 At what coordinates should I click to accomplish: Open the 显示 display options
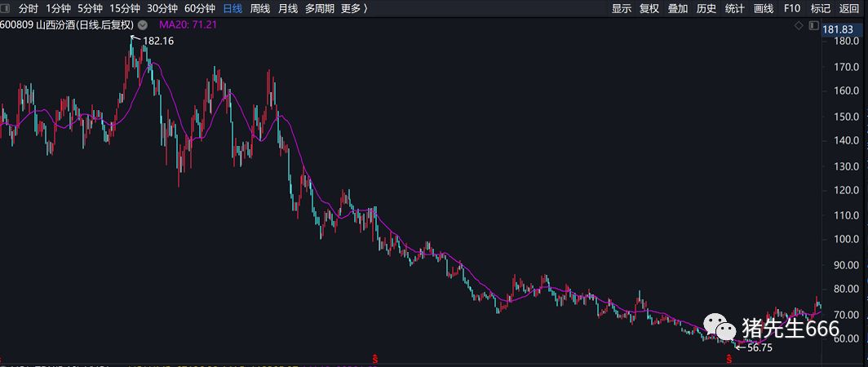(x=622, y=8)
